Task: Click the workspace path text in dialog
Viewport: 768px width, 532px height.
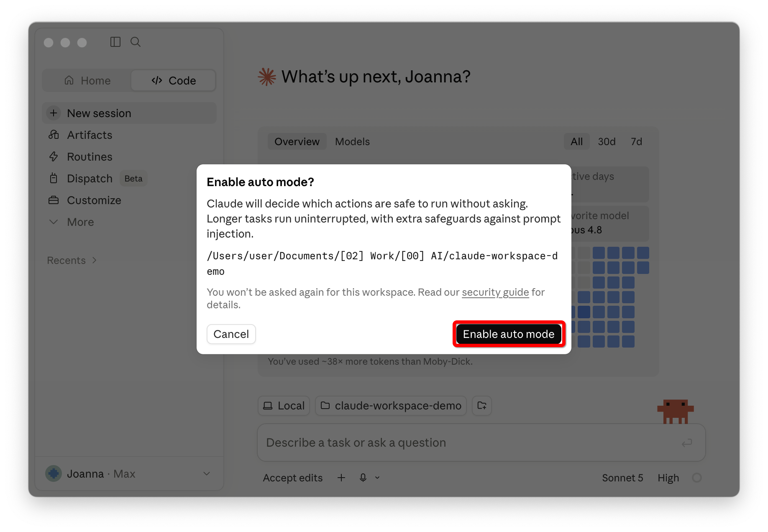Action: [382, 263]
